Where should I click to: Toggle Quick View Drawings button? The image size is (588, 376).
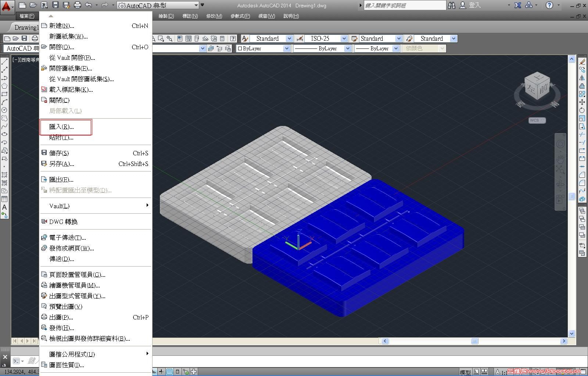485,372
